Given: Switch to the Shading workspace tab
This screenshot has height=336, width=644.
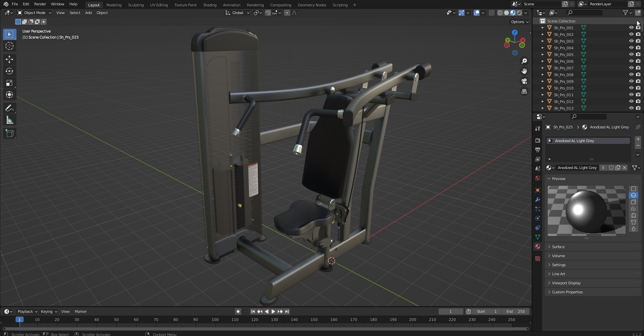Looking at the screenshot, I should 210,5.
